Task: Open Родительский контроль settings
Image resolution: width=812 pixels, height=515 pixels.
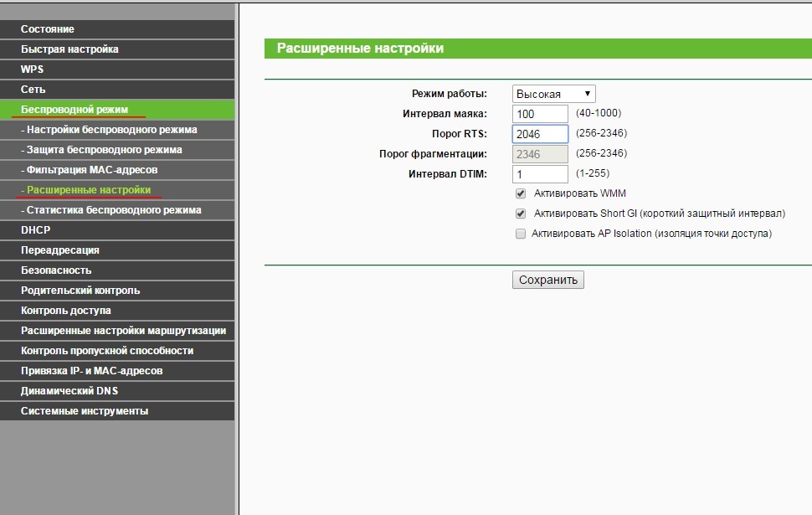Action: click(x=117, y=291)
